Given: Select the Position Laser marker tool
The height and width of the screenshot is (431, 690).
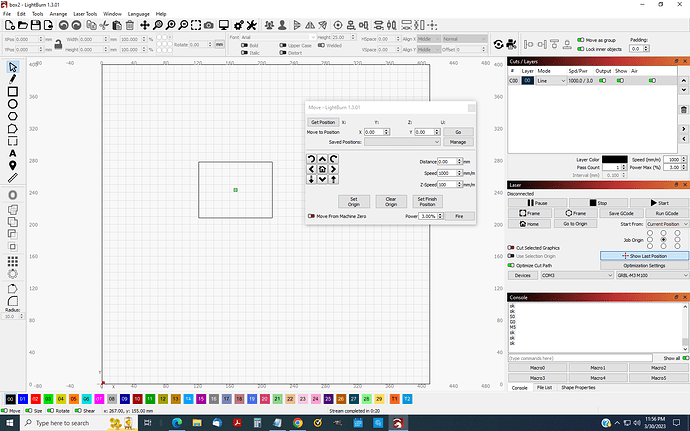Looking at the screenshot, I should tap(13, 166).
